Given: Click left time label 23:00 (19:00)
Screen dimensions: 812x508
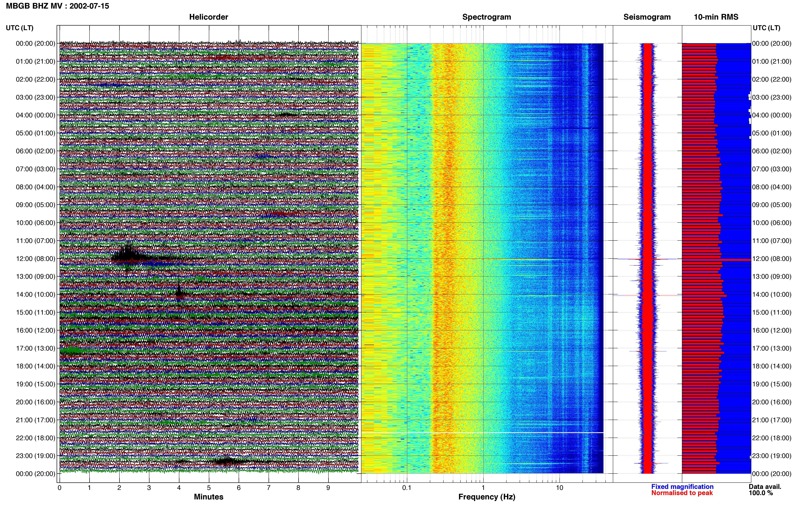Looking at the screenshot, I should click(x=36, y=456).
